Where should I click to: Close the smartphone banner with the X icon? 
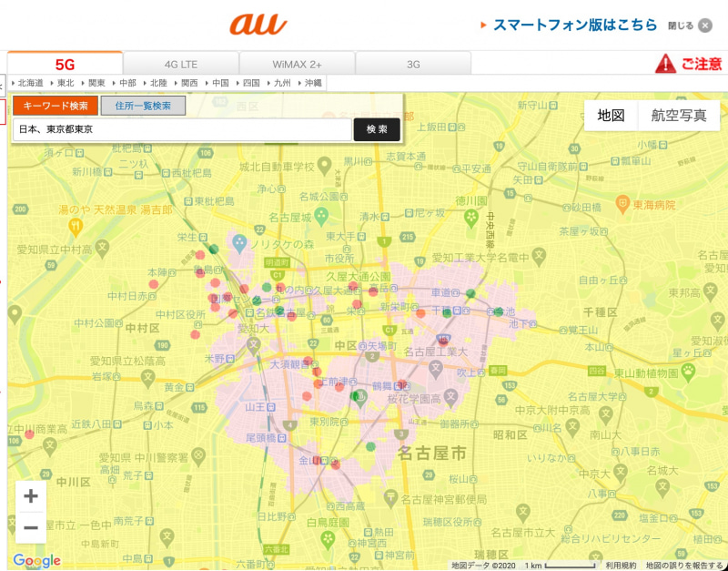click(704, 25)
